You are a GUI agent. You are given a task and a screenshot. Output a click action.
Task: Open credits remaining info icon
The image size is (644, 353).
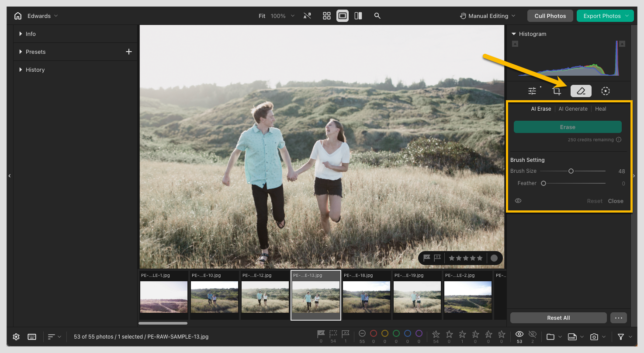click(618, 140)
